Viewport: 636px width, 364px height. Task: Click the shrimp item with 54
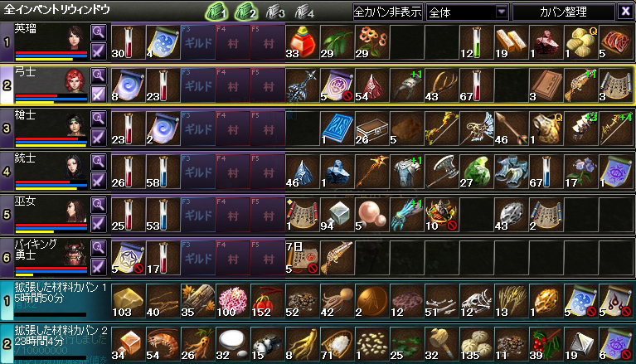tap(163, 344)
